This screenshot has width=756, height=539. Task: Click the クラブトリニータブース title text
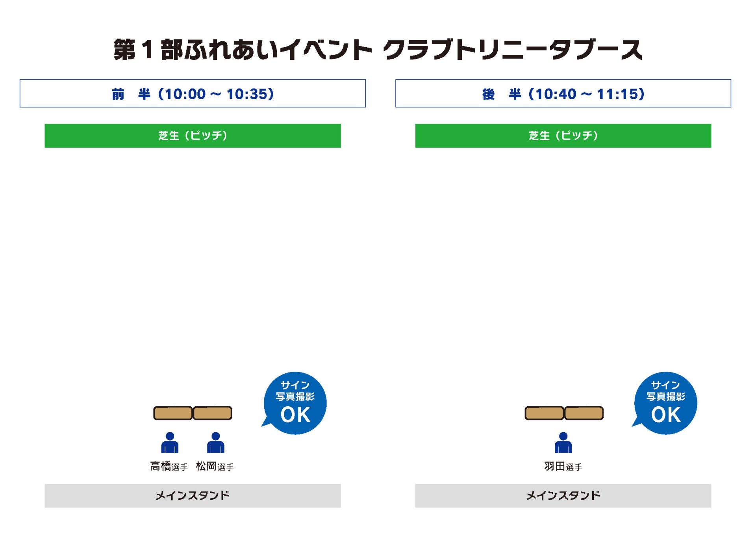tap(513, 50)
